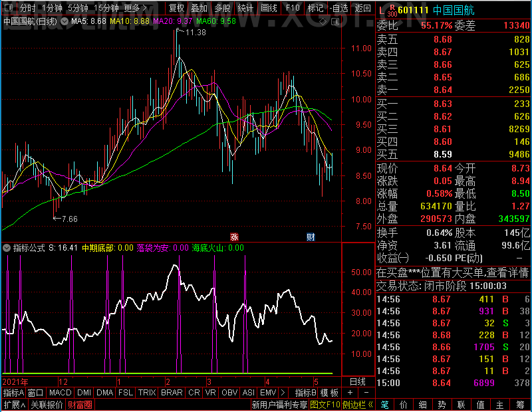Click the 叠加 overlay button

199,8
